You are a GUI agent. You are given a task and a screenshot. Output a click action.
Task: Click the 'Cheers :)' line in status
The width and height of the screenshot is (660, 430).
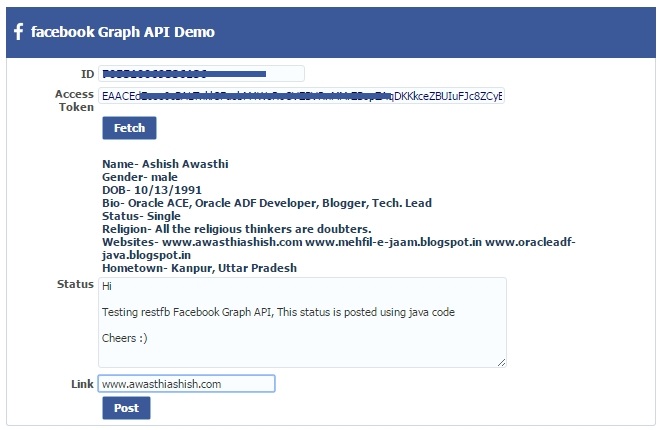pos(125,338)
